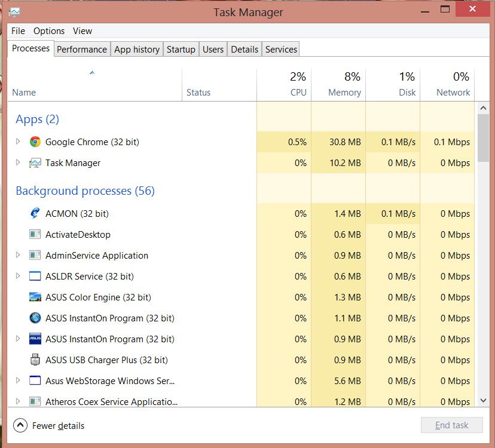Switch to the Performance tab
Screen dimensions: 495x448
coord(82,50)
